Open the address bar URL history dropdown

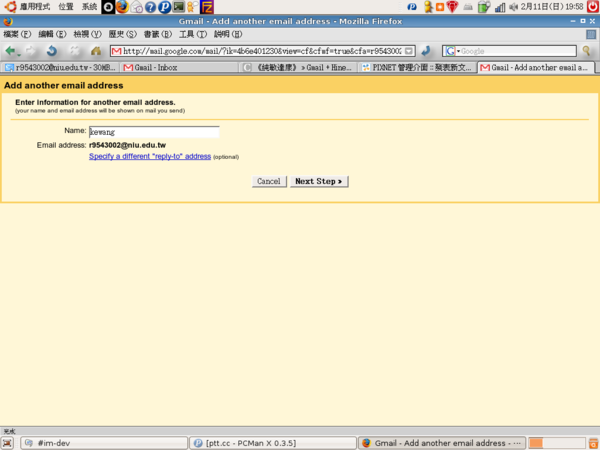[x=409, y=51]
